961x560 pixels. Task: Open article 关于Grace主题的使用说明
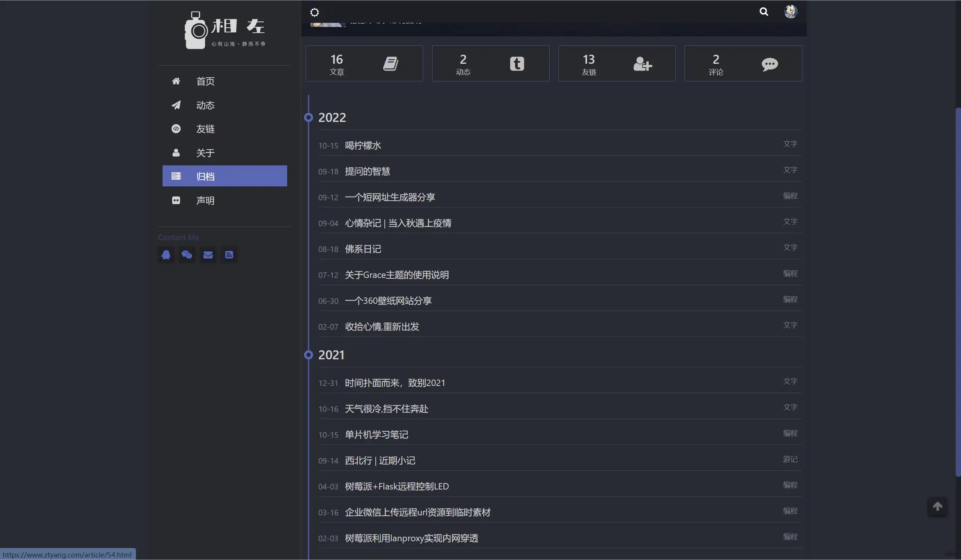click(397, 275)
